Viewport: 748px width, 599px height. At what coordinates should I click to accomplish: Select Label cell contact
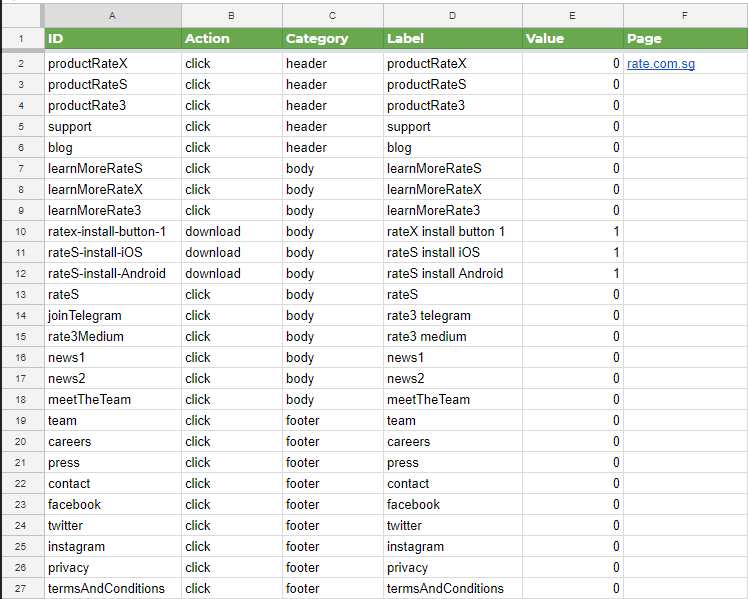[x=453, y=483]
